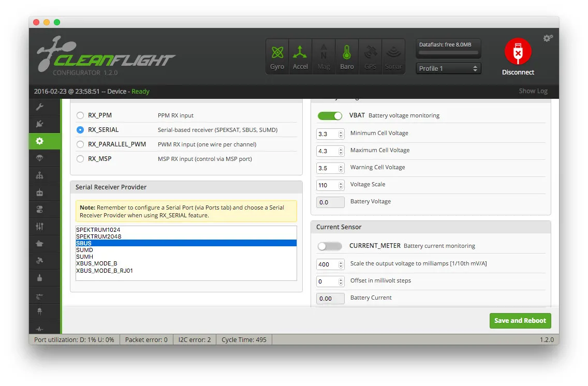Enable the CURRENT_METER toggle switch
The height and width of the screenshot is (386, 588).
tap(330, 246)
